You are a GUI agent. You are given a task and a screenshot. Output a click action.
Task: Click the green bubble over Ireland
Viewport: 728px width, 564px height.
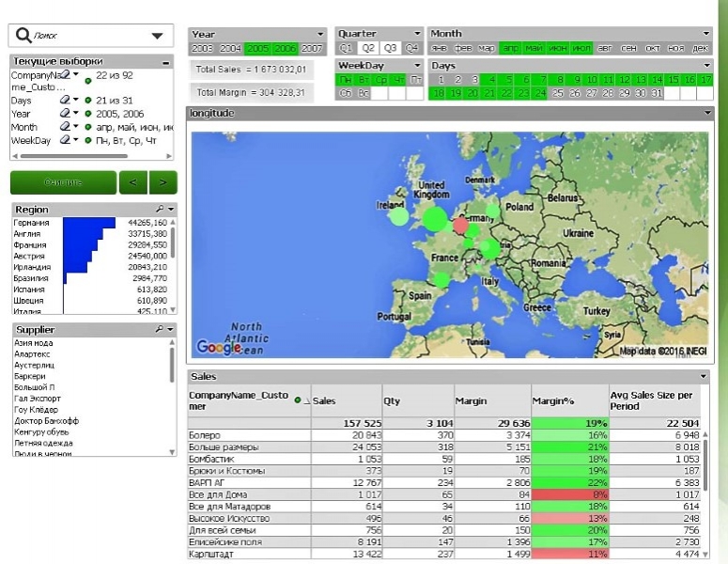[398, 216]
